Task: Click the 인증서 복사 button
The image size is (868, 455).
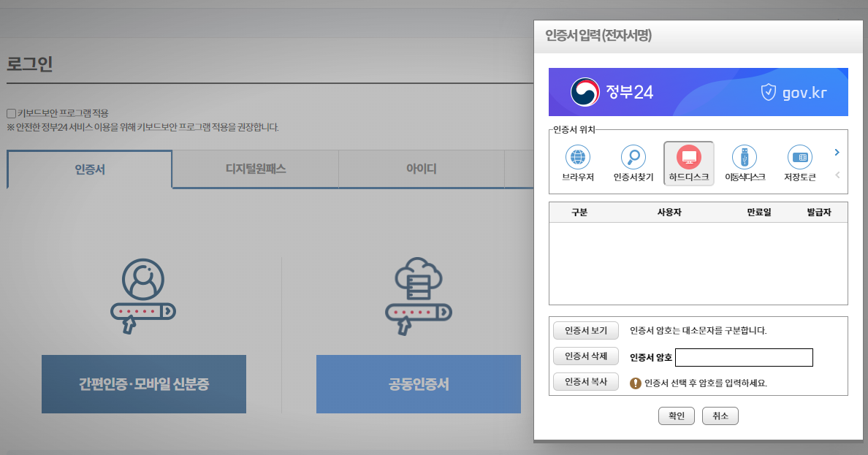Action: [x=586, y=381]
